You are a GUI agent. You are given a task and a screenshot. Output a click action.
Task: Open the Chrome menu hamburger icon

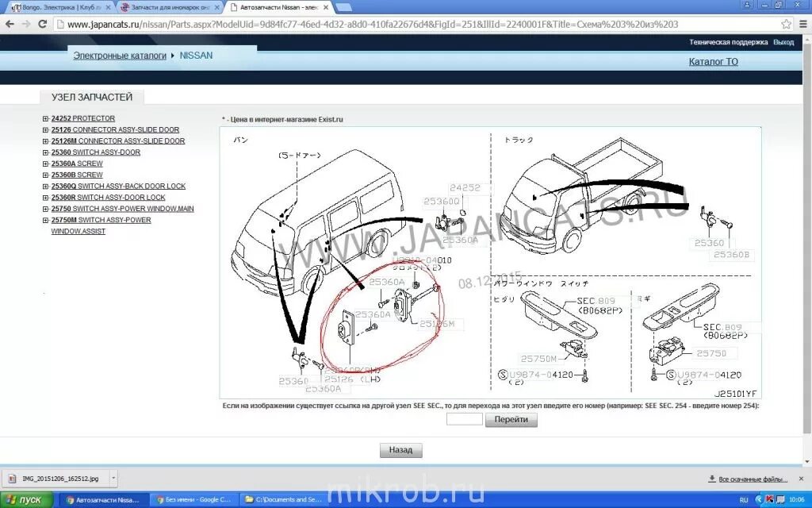(804, 24)
